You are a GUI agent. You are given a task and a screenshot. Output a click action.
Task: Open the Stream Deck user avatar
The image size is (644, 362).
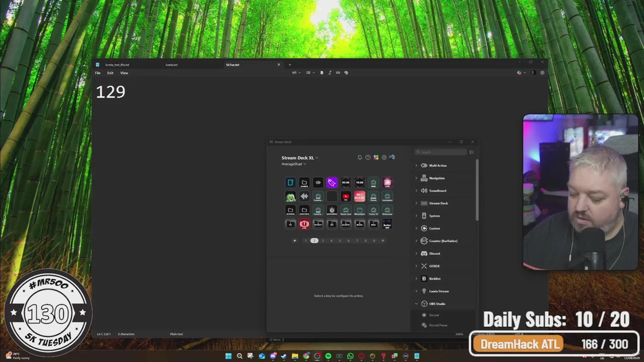coord(392,157)
